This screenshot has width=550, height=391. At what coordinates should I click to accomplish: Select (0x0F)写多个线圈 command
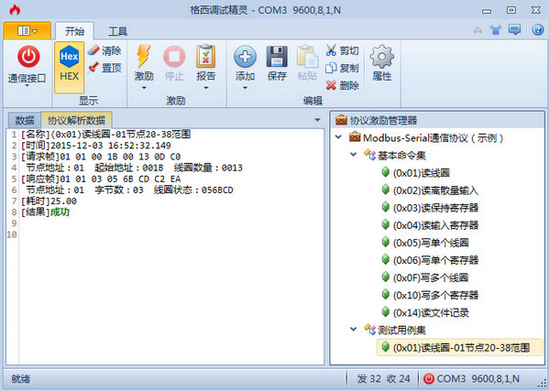(x=431, y=278)
